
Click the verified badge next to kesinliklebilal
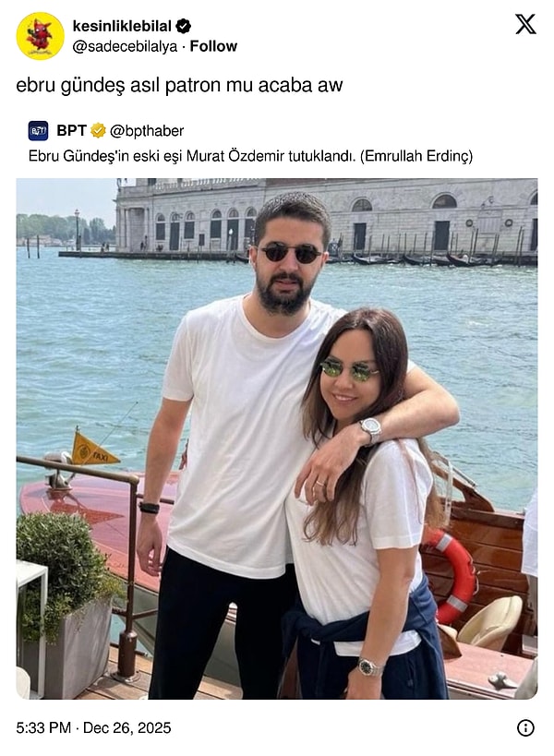tap(183, 26)
